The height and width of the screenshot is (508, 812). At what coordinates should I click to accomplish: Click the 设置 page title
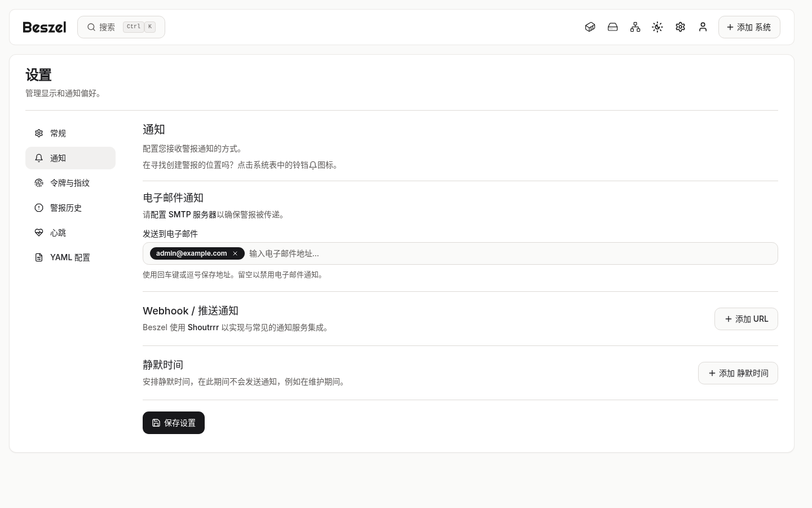click(x=38, y=75)
